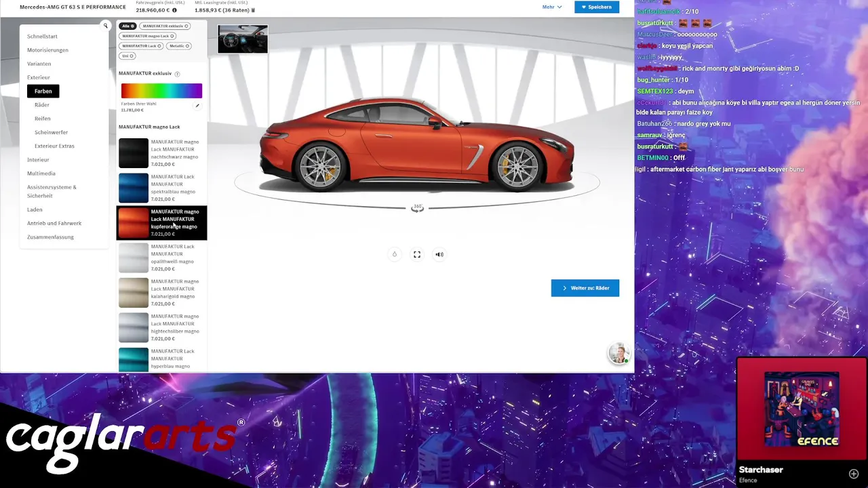
Task: Select hyperblau magno paint swatch
Action: (x=134, y=360)
